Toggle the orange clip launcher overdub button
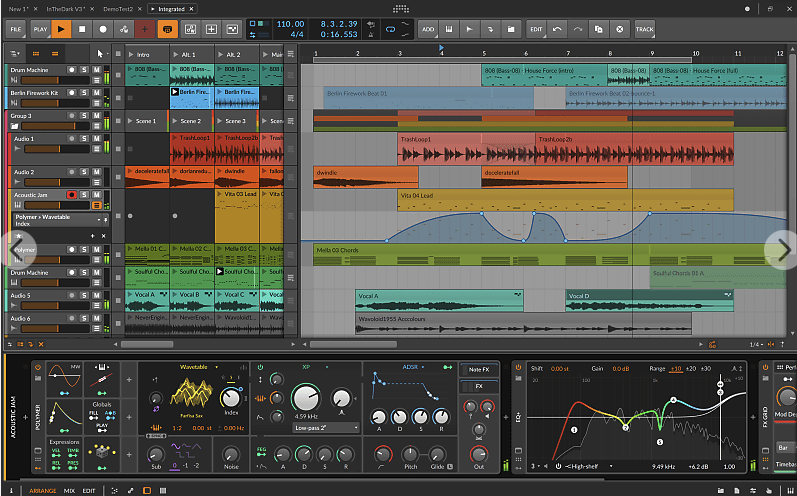Viewport: 797px width, 496px height. [x=167, y=29]
